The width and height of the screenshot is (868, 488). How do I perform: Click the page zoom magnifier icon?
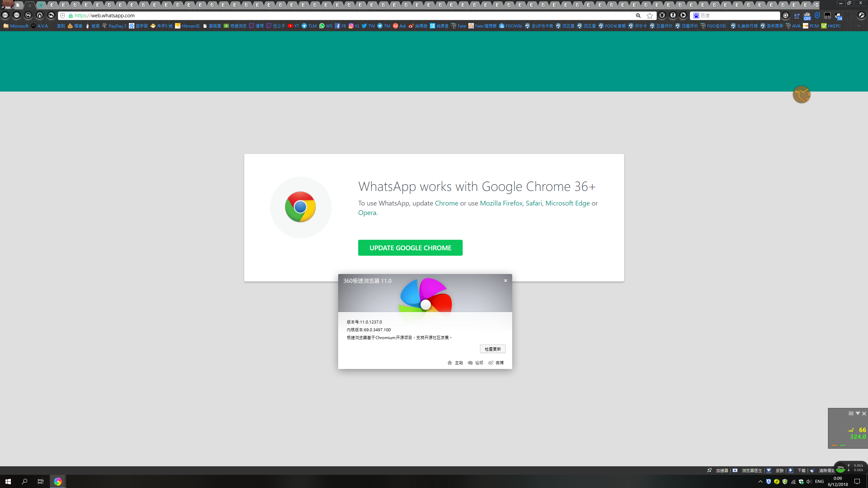638,16
